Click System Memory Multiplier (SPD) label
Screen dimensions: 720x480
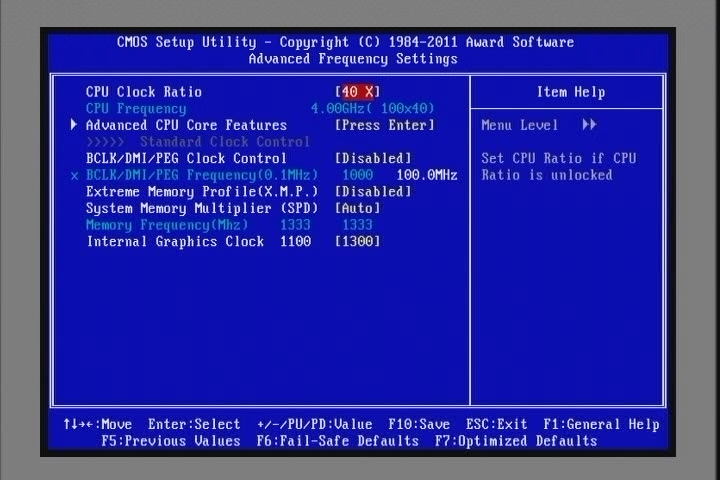click(x=202, y=209)
